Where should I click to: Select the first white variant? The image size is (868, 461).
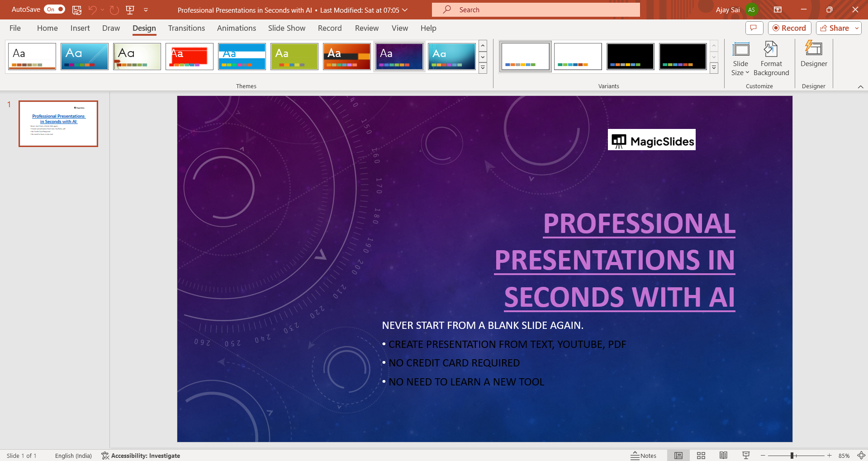(526, 57)
